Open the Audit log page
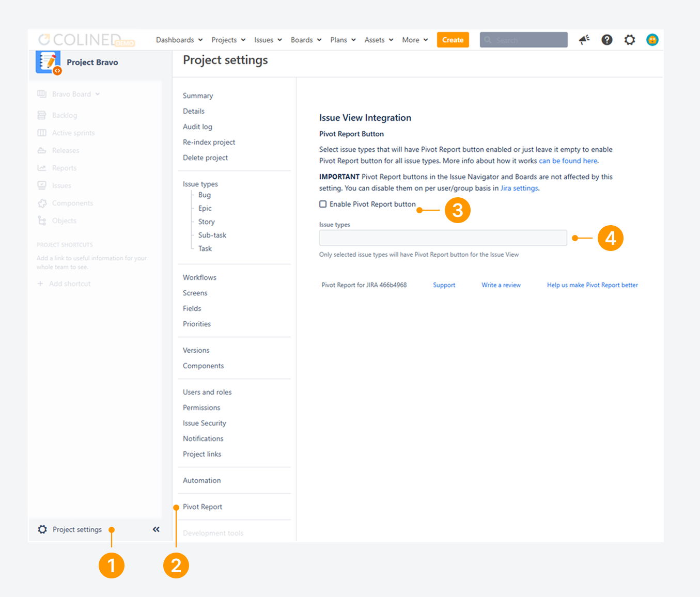This screenshot has height=597, width=700. (197, 127)
